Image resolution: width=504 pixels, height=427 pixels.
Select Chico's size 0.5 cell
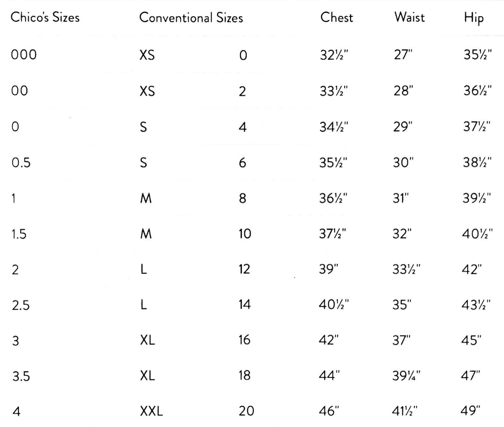[21, 163]
